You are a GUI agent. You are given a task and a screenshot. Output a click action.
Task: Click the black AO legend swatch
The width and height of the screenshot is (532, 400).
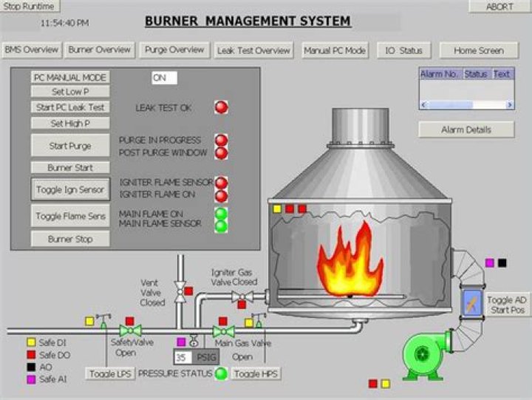click(31, 367)
